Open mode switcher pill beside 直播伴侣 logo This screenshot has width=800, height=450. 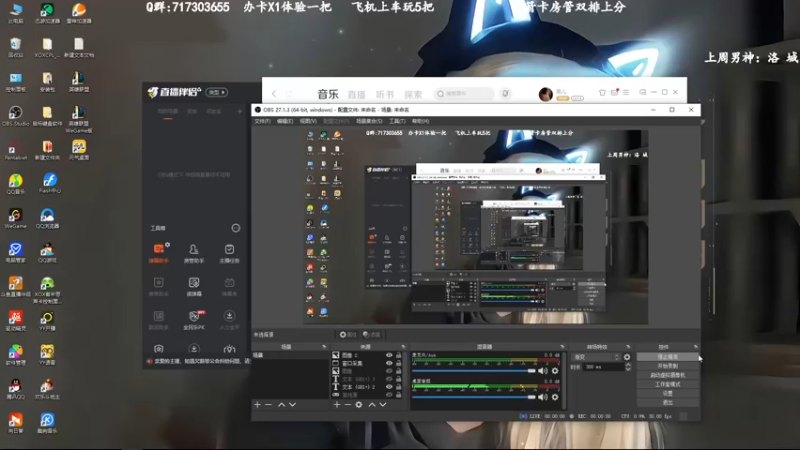click(x=217, y=92)
